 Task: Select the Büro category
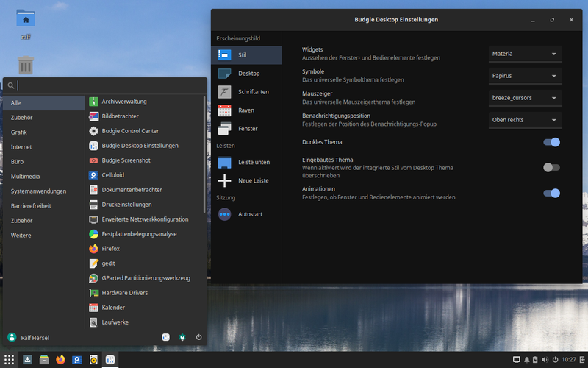coord(43,161)
